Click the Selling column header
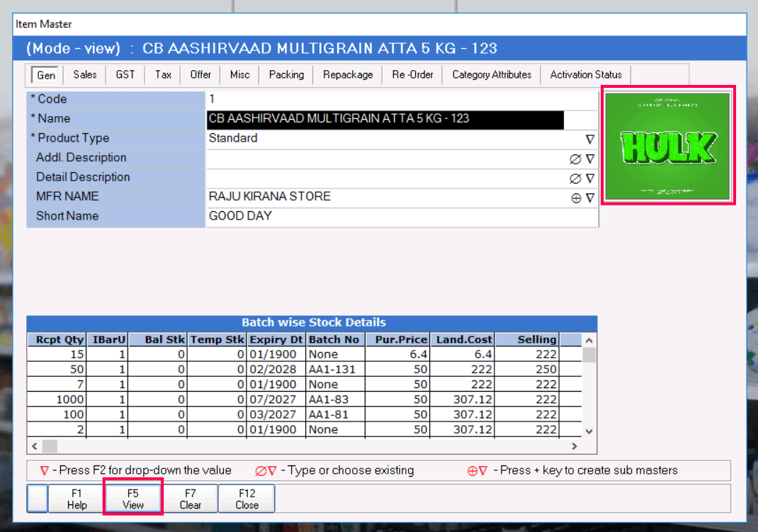Image resolution: width=758 pixels, height=532 pixels. (x=527, y=340)
